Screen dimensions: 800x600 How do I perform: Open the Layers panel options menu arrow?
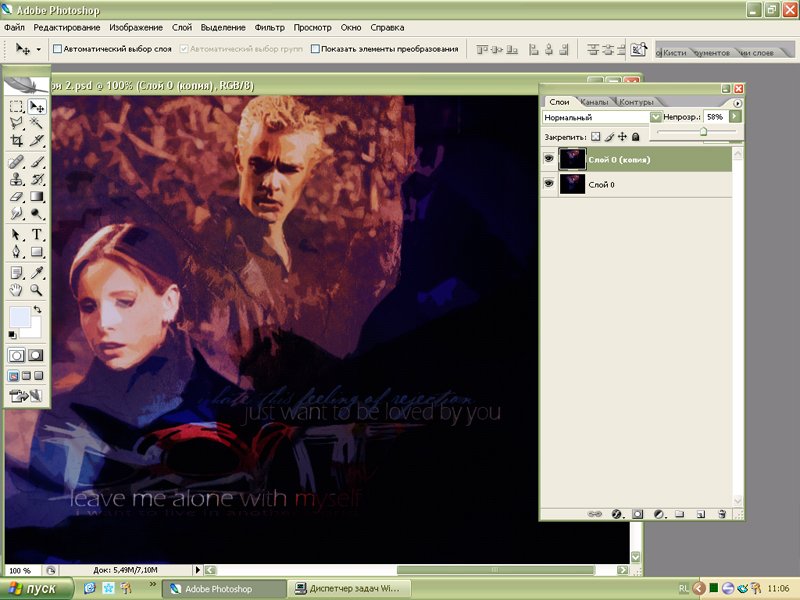coord(737,102)
